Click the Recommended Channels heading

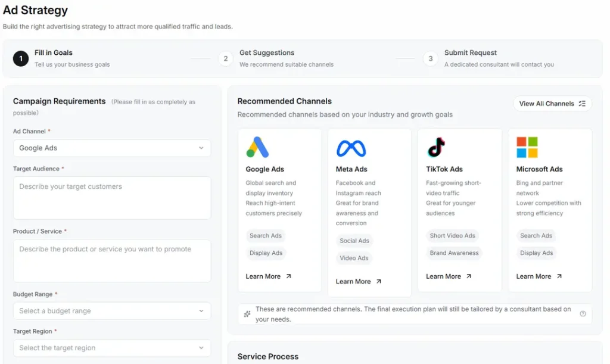coord(284,101)
